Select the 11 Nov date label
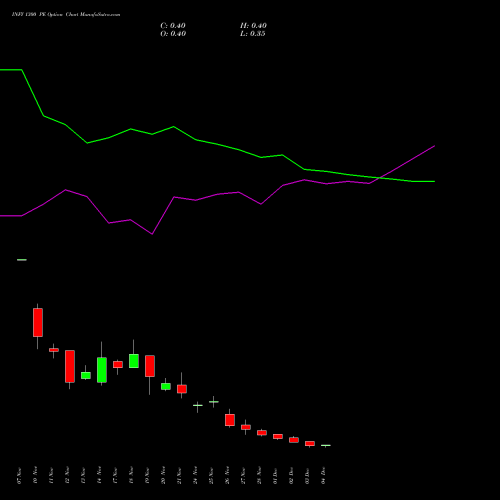 click(51, 476)
